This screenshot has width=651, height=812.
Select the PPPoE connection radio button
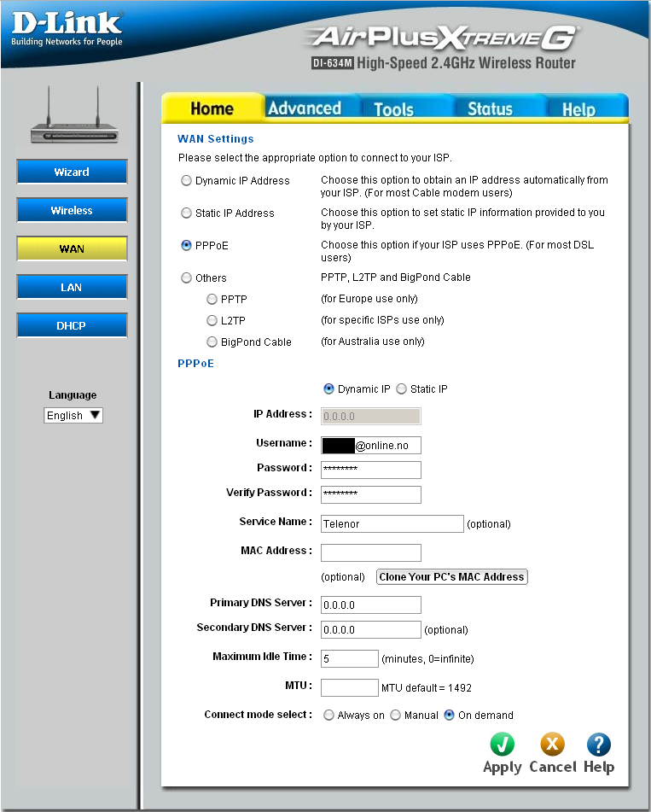[186, 245]
